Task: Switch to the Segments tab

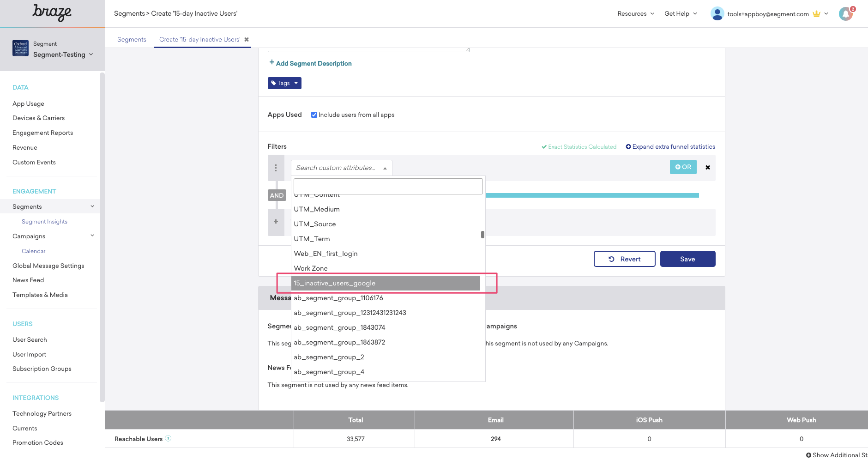Action: click(x=132, y=39)
